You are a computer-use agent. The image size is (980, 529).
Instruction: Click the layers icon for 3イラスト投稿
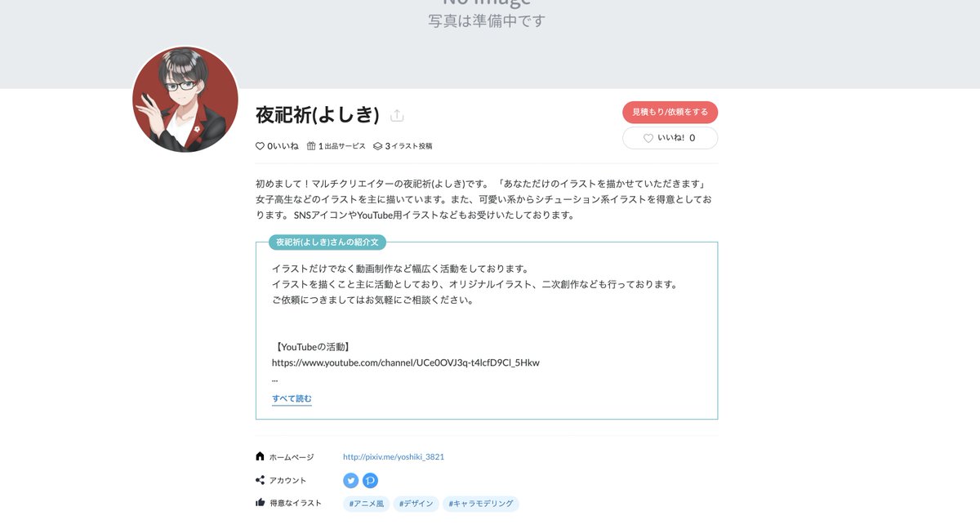coord(377,146)
